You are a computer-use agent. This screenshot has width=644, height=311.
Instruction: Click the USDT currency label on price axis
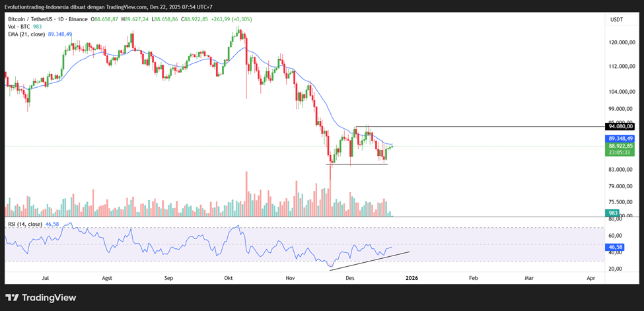[x=616, y=20]
